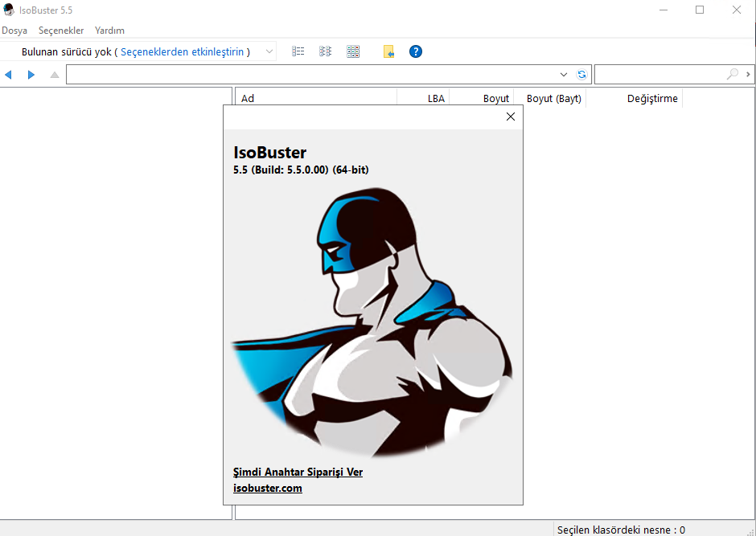Expand the path bar history dropdown
Screen dimensions: 756x536
coord(564,75)
